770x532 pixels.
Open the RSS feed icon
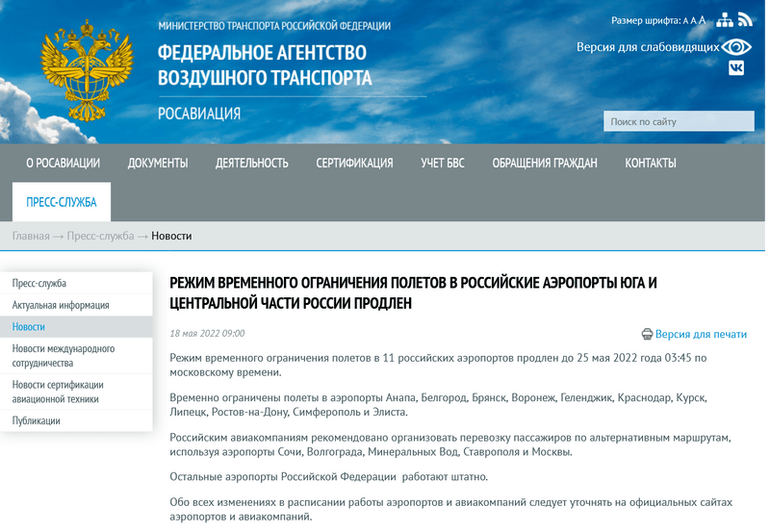[745, 20]
